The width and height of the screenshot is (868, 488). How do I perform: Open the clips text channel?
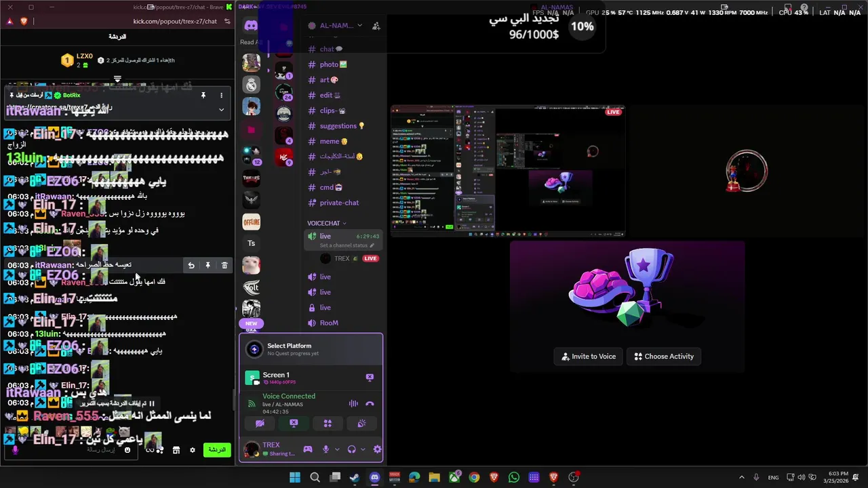click(x=334, y=110)
